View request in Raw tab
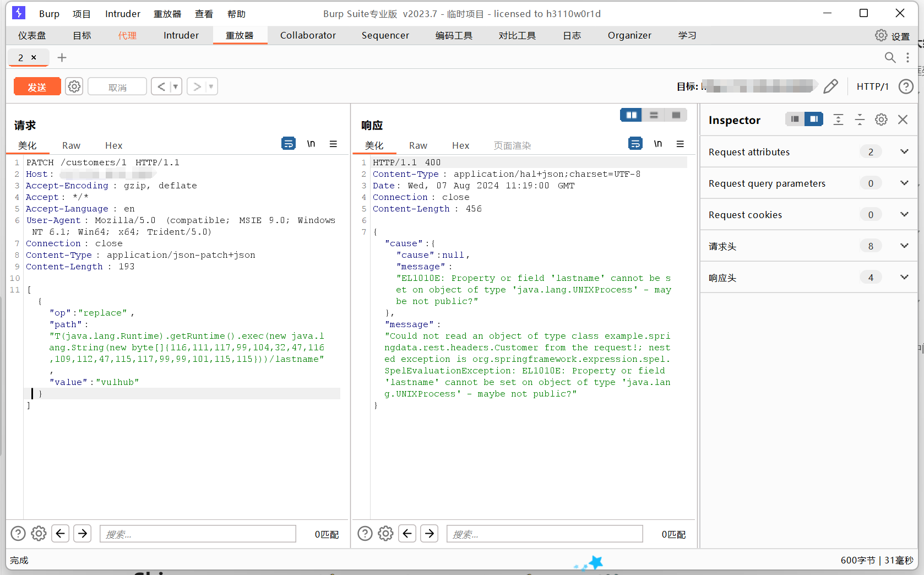This screenshot has height=575, width=924. (x=71, y=145)
